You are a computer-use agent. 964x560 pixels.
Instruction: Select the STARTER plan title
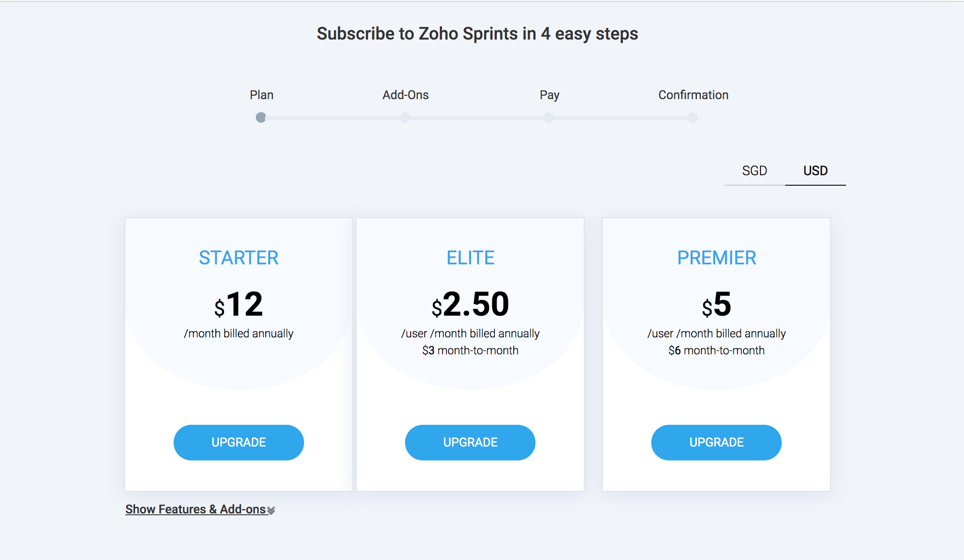point(239,258)
